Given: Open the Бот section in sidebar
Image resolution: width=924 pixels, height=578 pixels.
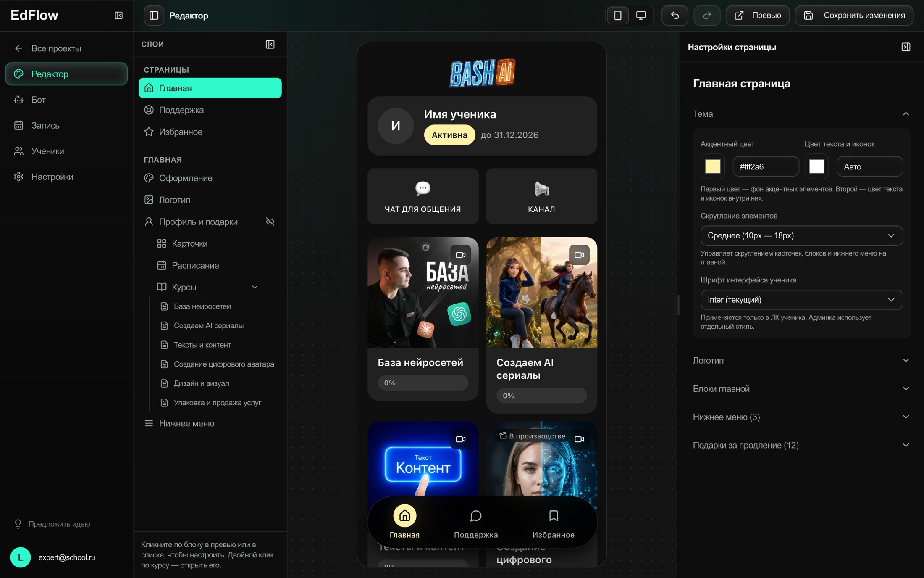Looking at the screenshot, I should click(x=66, y=100).
